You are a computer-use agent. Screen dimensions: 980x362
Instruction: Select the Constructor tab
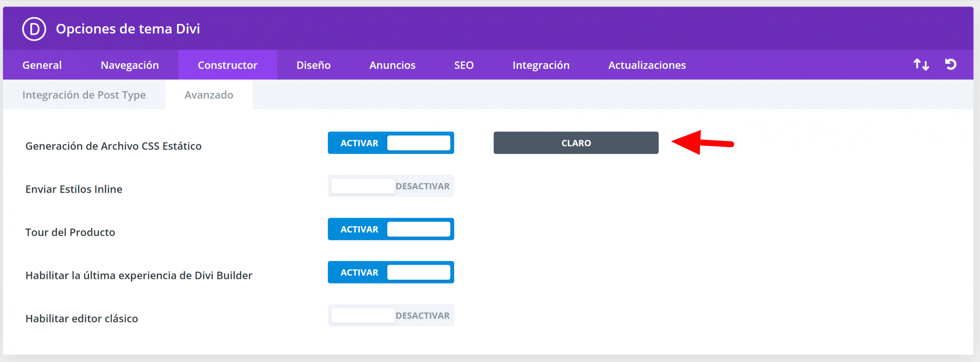click(x=227, y=65)
